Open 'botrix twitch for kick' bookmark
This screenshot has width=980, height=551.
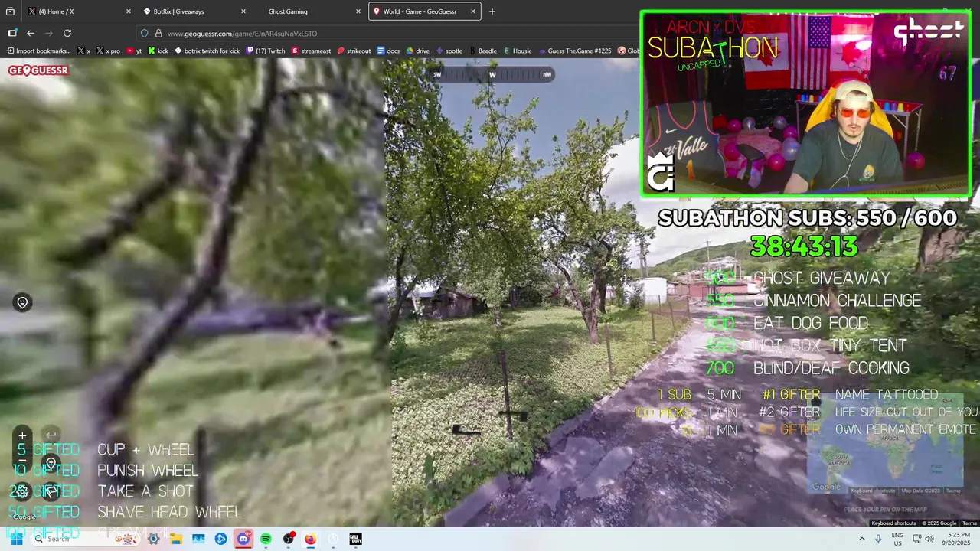coord(207,51)
